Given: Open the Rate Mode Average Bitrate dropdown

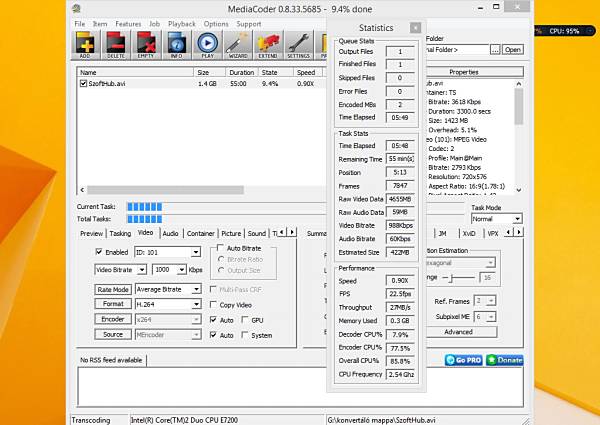Looking at the screenshot, I should 166,289.
